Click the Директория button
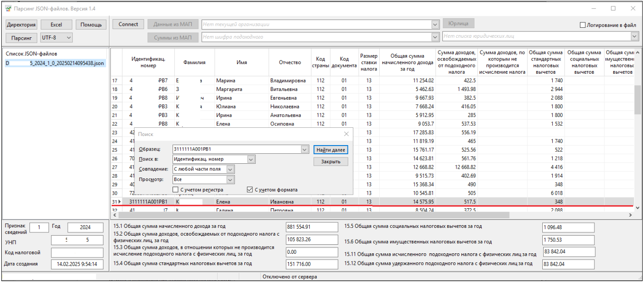 [21, 25]
